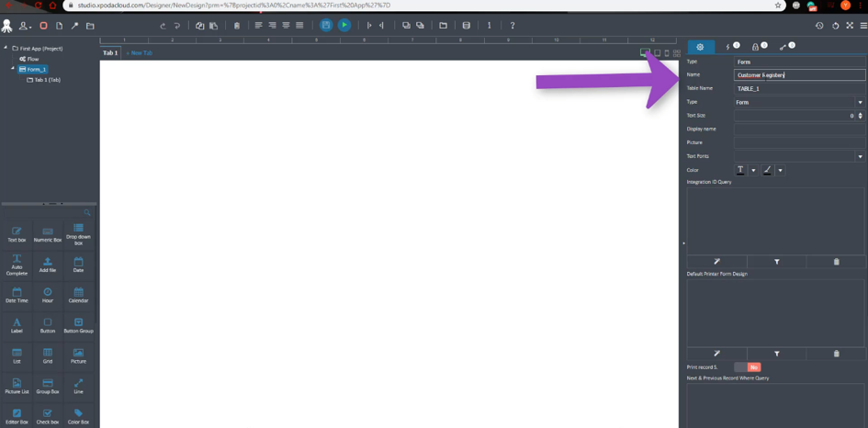The image size is (868, 428).
Task: Click the refresh icon top right
Action: (x=835, y=26)
